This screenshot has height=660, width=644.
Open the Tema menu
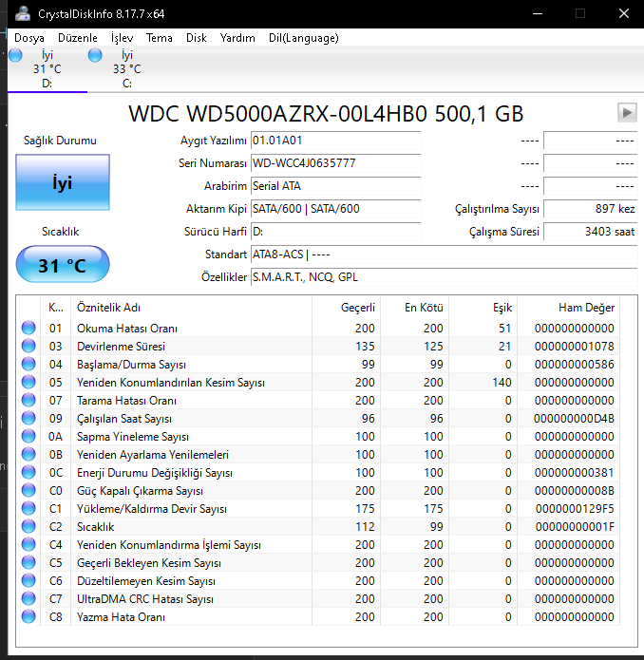pos(160,38)
